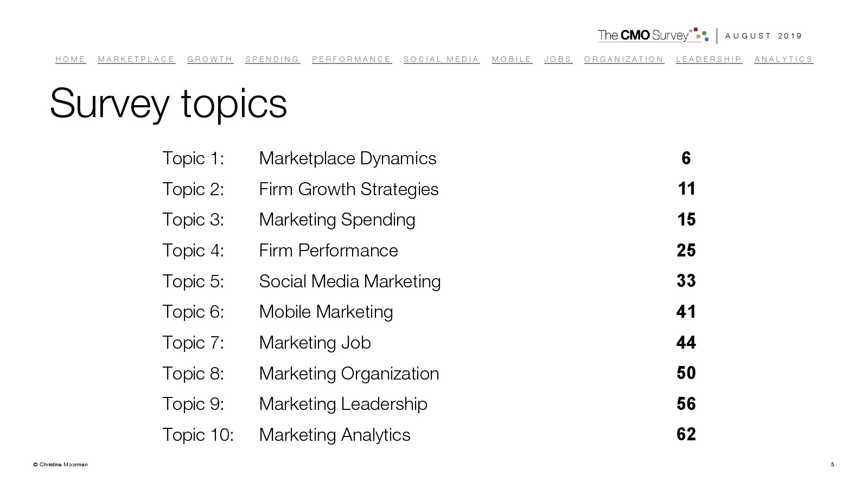This screenshot has width=868, height=488.
Task: Click the Marketing Spending topic title
Action: tap(337, 220)
